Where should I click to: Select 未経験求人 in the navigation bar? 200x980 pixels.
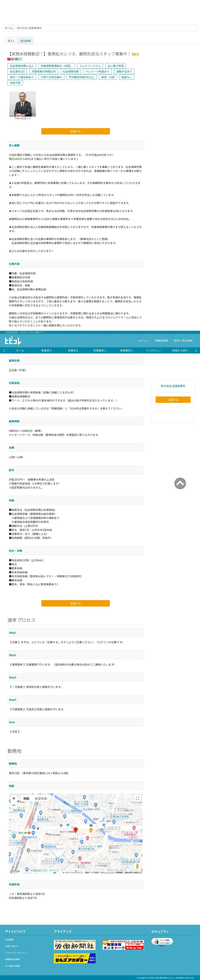click(x=127, y=350)
